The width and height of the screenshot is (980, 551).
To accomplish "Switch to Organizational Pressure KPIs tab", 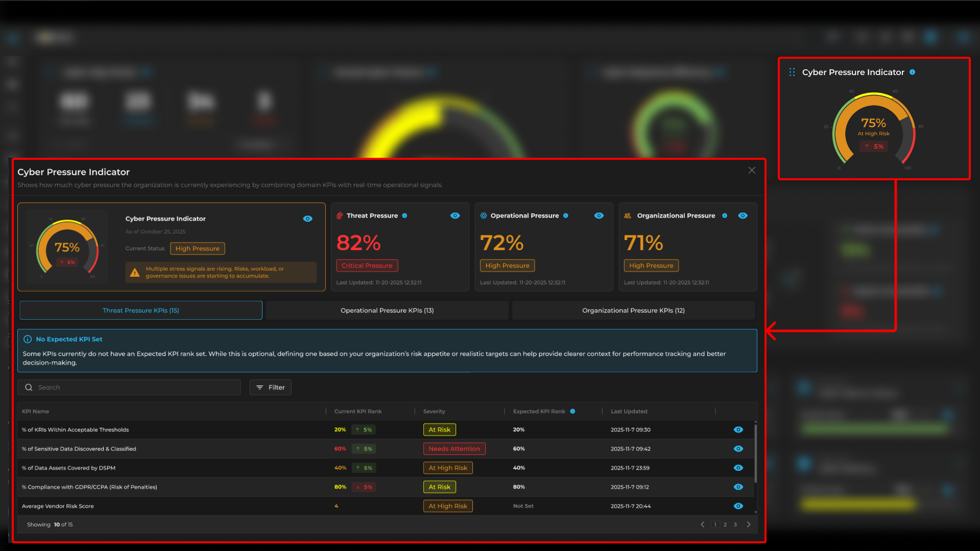I will click(633, 310).
